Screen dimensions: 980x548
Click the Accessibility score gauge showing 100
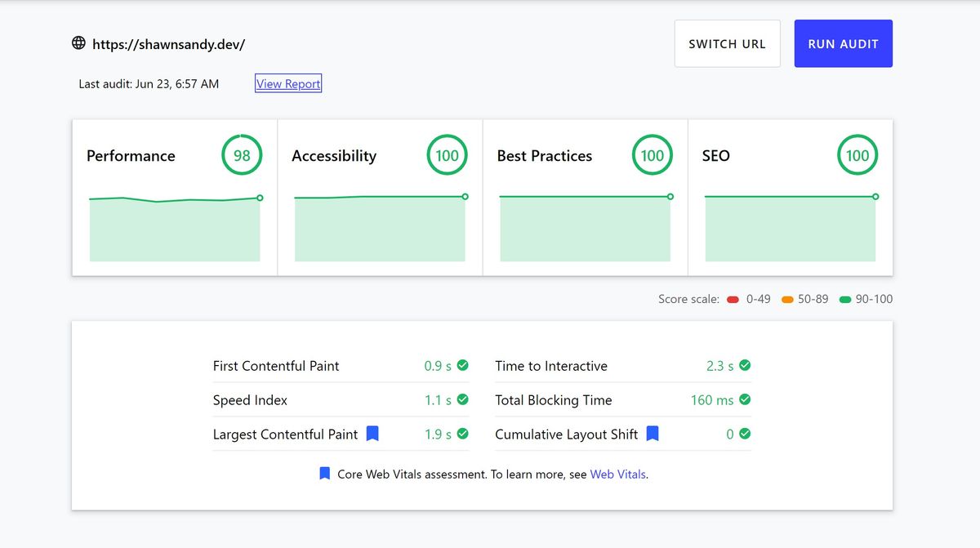point(447,155)
